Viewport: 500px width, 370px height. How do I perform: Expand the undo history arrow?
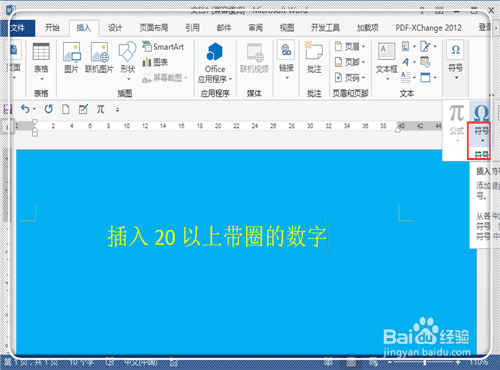pos(34,109)
